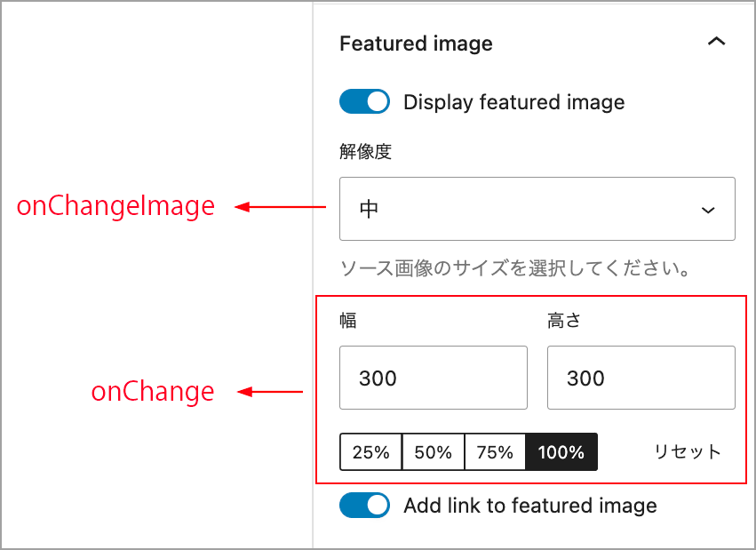Select the 100% size preset
Image resolution: width=756 pixels, height=550 pixels.
(561, 451)
